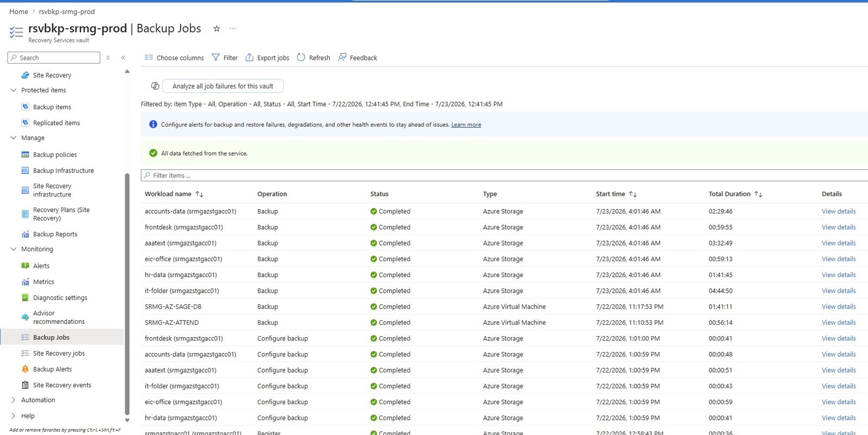Open Choose columns in toolbar

[174, 58]
